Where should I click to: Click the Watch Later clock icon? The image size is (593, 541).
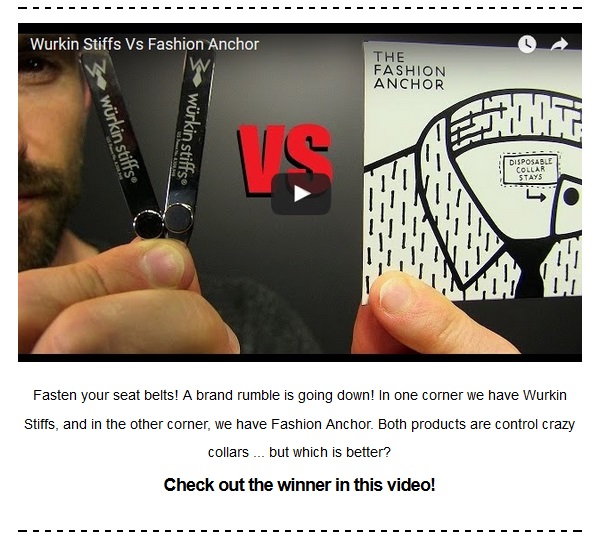[x=527, y=44]
